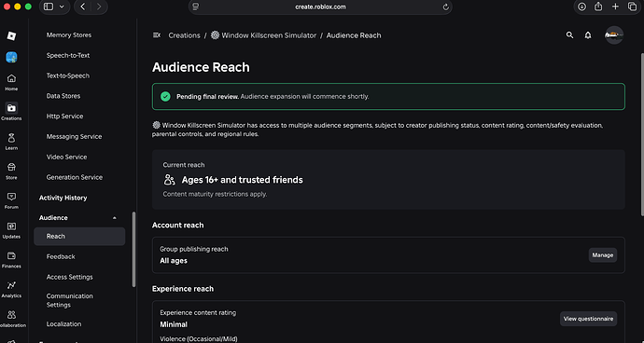This screenshot has width=644, height=343.
Task: Click the Roblox logo icon in sidebar
Action: (11, 35)
